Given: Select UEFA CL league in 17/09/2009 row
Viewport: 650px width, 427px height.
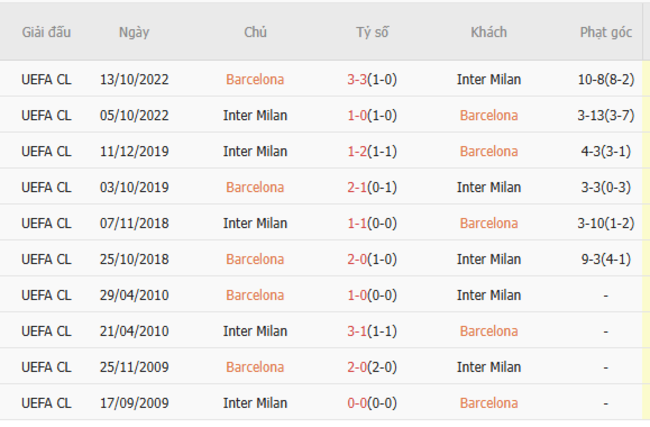Looking at the screenshot, I should [x=46, y=403].
